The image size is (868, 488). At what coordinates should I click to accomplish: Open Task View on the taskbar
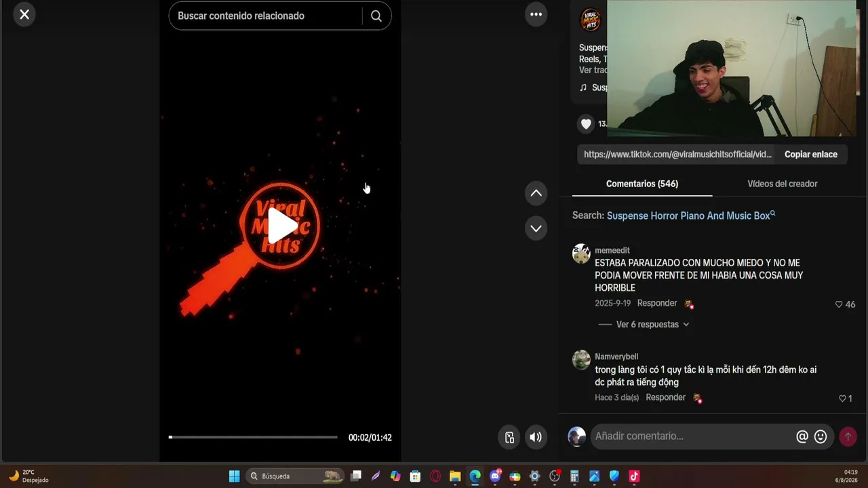[356, 476]
